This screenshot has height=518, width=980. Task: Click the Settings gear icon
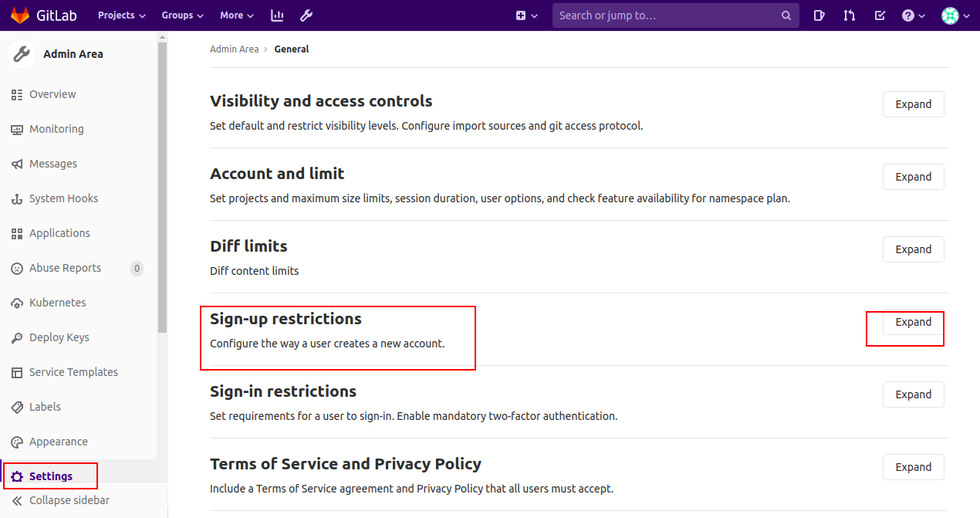point(17,476)
